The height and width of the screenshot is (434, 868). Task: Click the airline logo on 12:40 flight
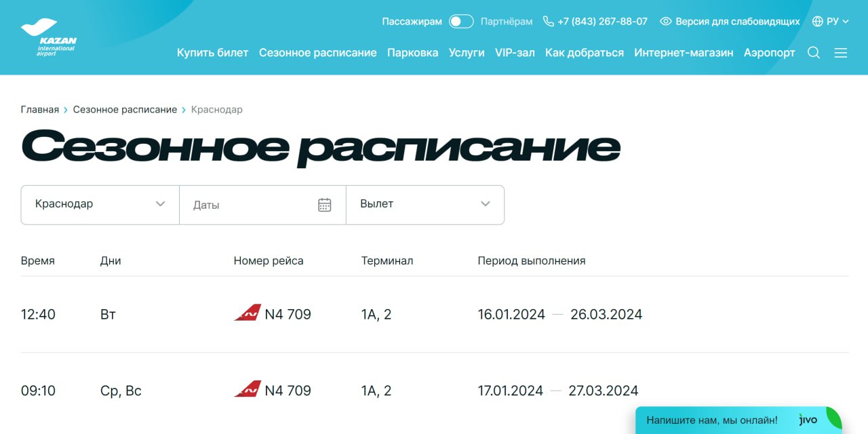(x=248, y=314)
